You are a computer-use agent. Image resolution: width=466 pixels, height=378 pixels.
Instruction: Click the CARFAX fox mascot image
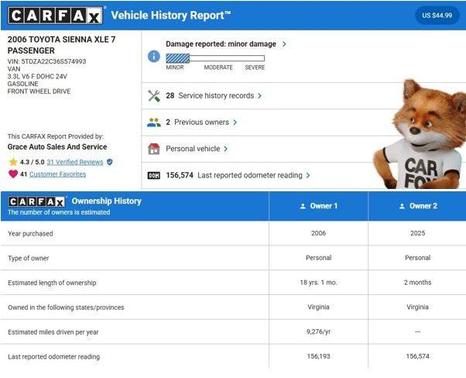coord(421,134)
